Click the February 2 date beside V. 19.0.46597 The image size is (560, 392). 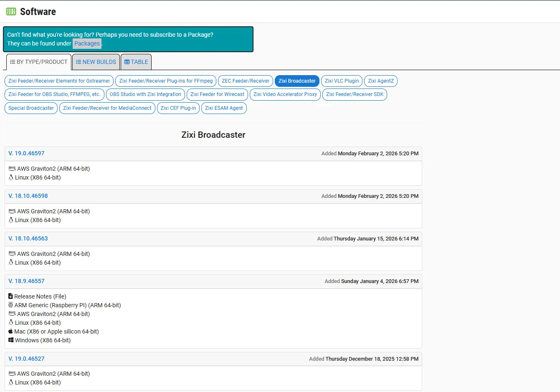378,154
